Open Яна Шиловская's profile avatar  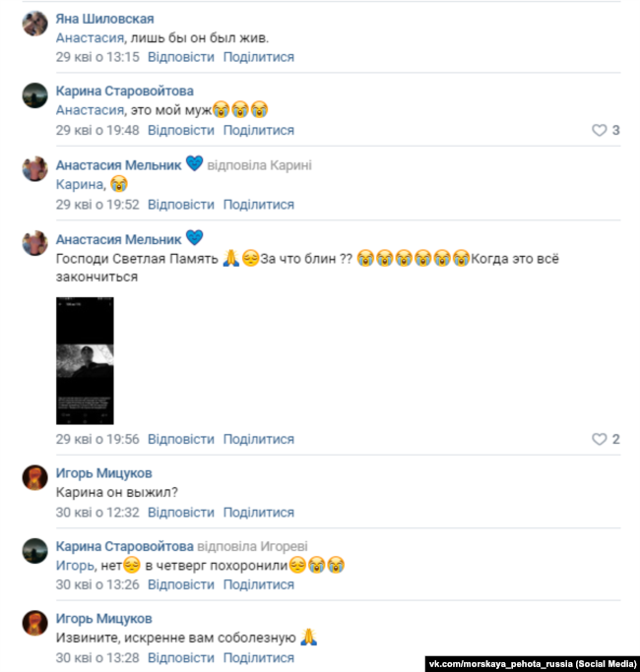coord(34,24)
